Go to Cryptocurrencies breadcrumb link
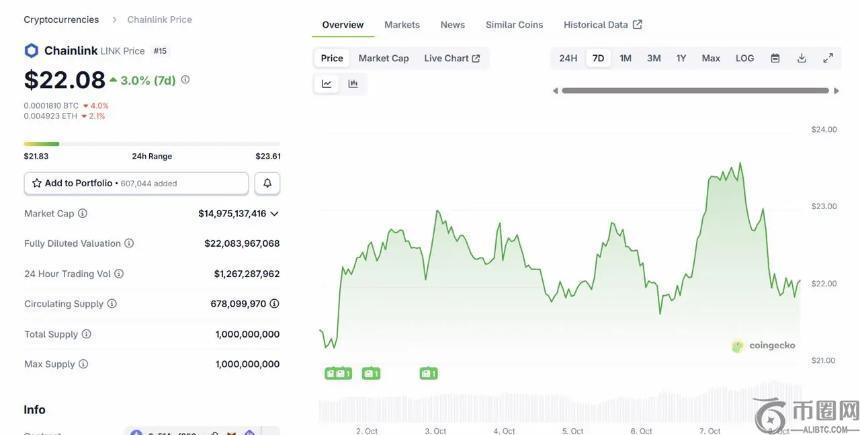 point(61,20)
